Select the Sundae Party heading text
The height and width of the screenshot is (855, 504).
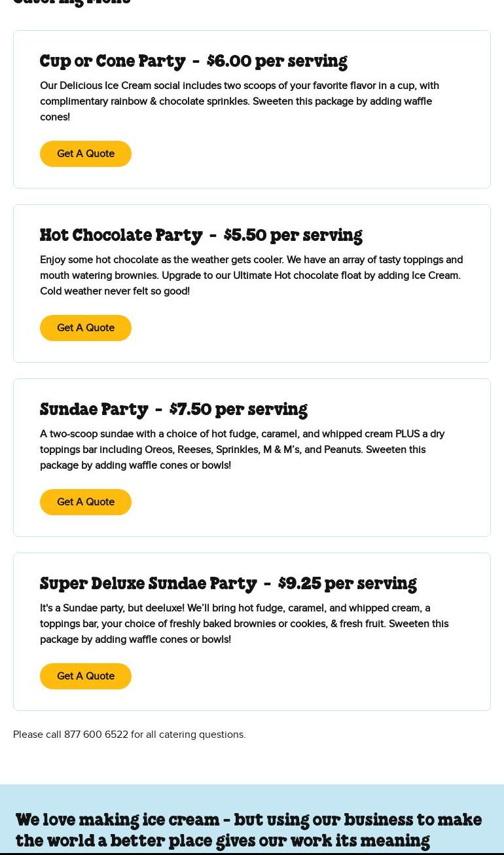point(94,410)
